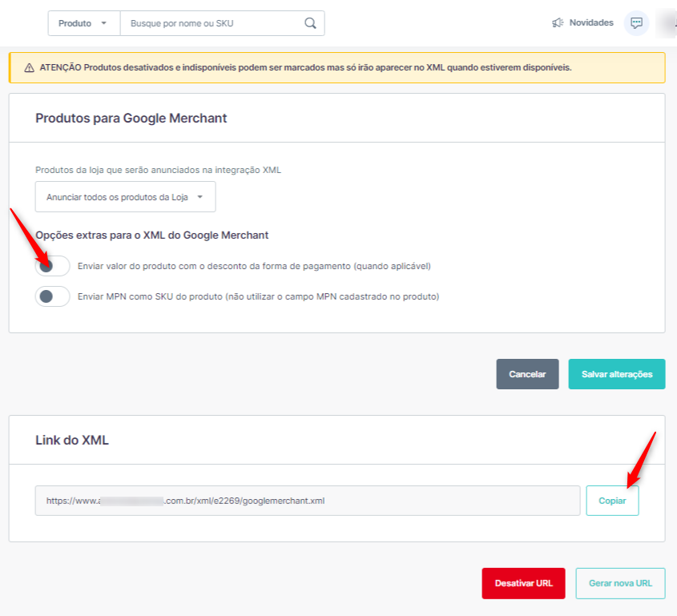Select the googlemerchant.xml URL field

(x=307, y=501)
